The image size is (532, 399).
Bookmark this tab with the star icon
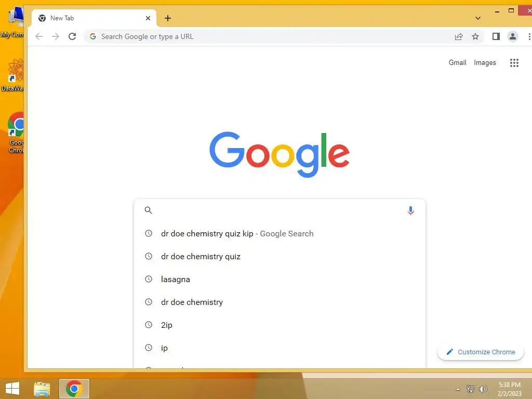[x=475, y=36]
